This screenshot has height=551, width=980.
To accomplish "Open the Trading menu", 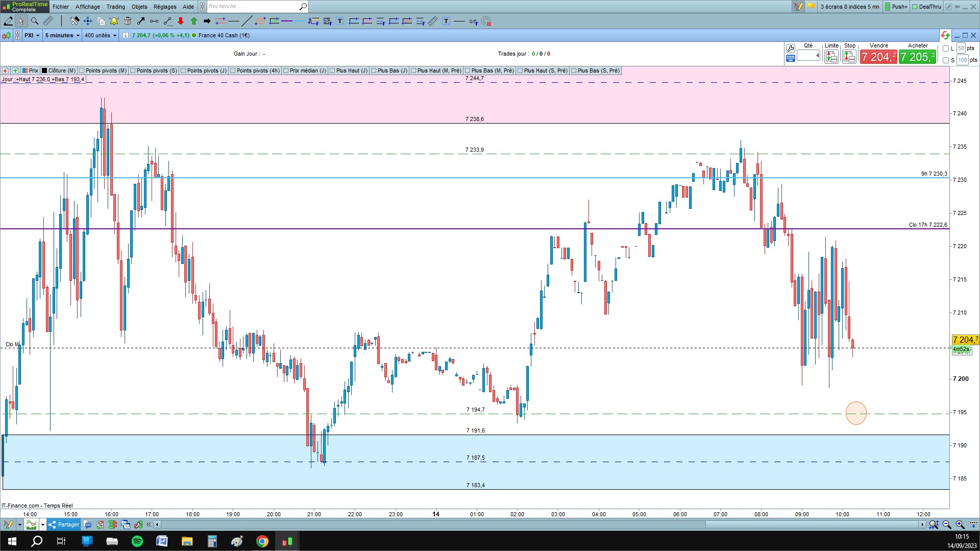I will [x=116, y=7].
